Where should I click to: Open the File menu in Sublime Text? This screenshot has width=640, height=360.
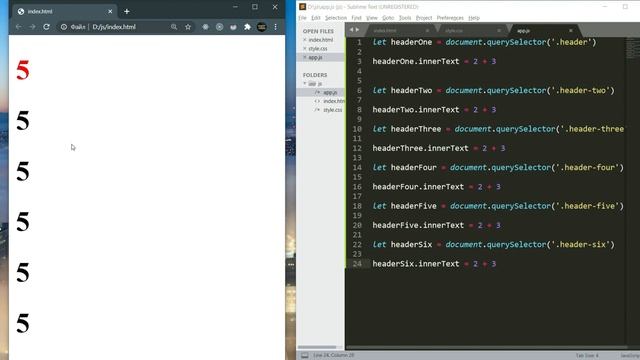coord(302,18)
